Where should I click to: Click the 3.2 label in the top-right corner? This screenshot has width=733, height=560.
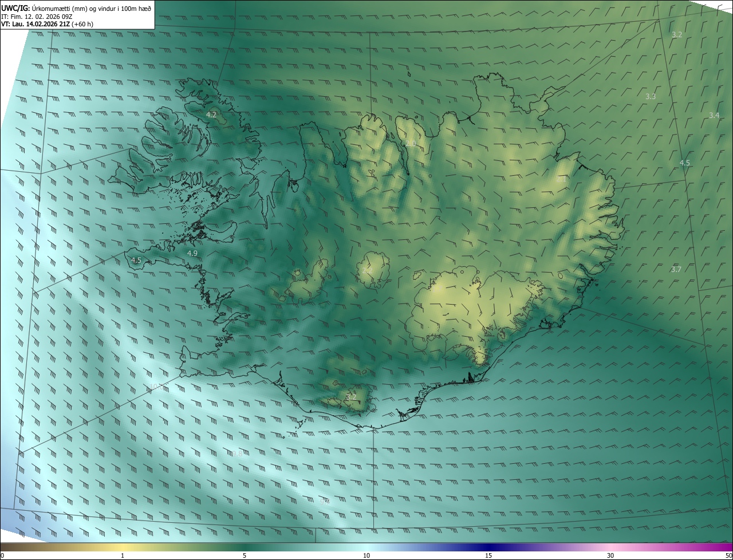tap(677, 34)
